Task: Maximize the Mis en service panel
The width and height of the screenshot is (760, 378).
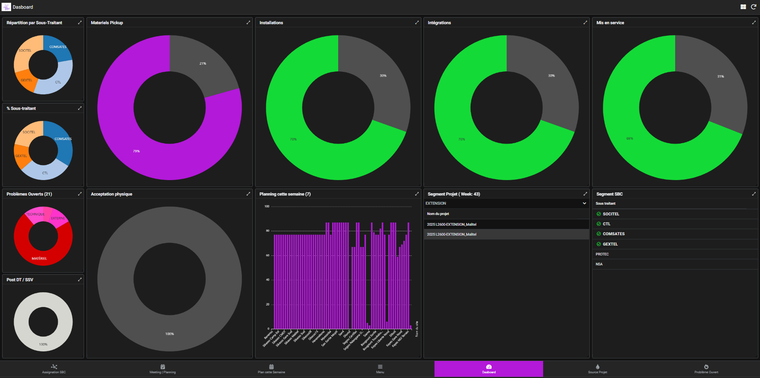Action: 754,22
